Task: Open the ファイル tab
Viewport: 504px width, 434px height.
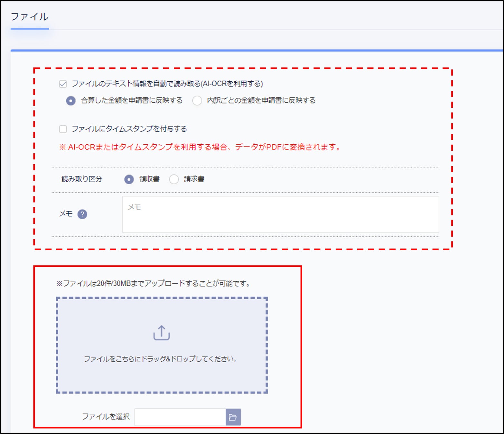Action: (30, 17)
